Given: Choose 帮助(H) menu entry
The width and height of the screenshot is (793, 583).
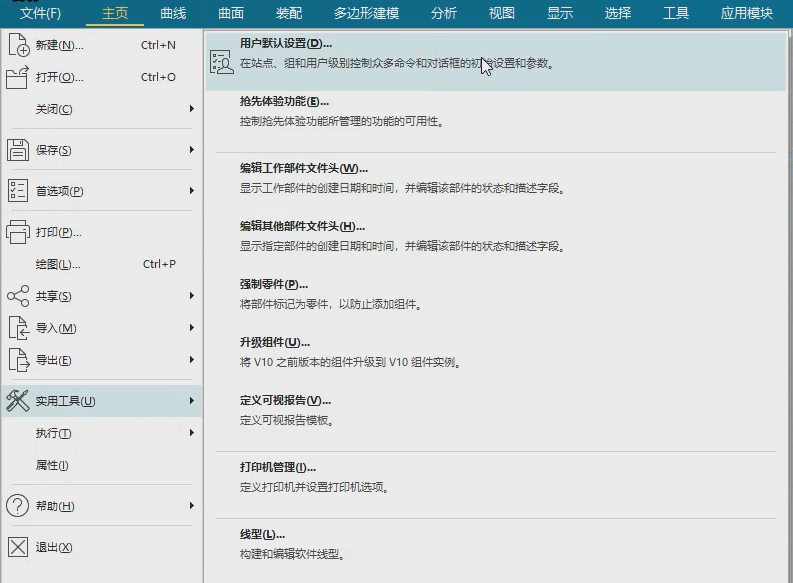Looking at the screenshot, I should (x=102, y=506).
